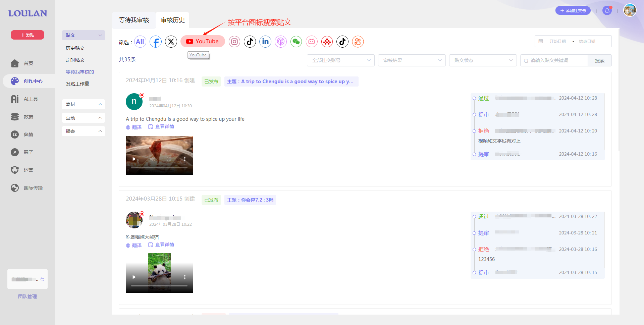Click the 开始日期 field

pyautogui.click(x=557, y=42)
